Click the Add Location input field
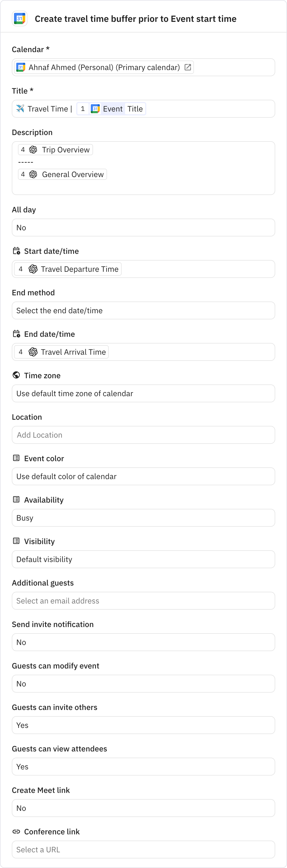This screenshot has width=287, height=868. pos(143,435)
